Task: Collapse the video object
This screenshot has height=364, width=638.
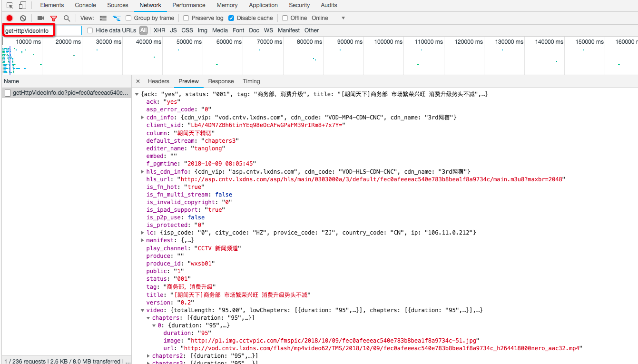Action: 143,310
